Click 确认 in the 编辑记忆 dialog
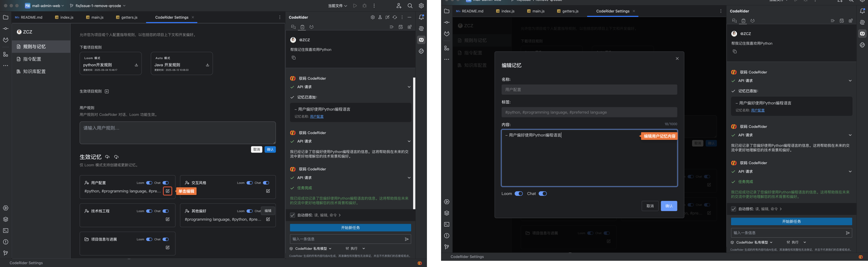The image size is (868, 267). 669,206
